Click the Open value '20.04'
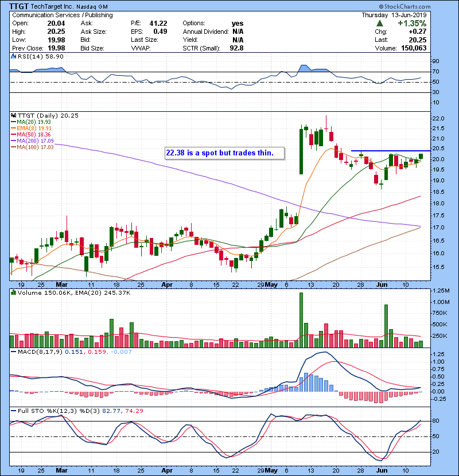459x476 pixels. 56,24
